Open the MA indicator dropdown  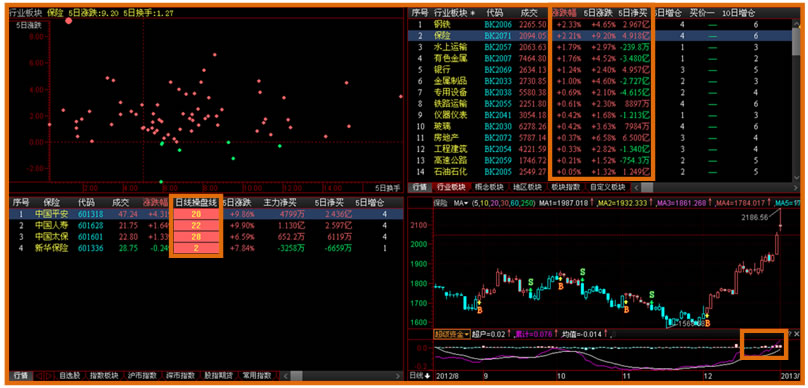(461, 204)
